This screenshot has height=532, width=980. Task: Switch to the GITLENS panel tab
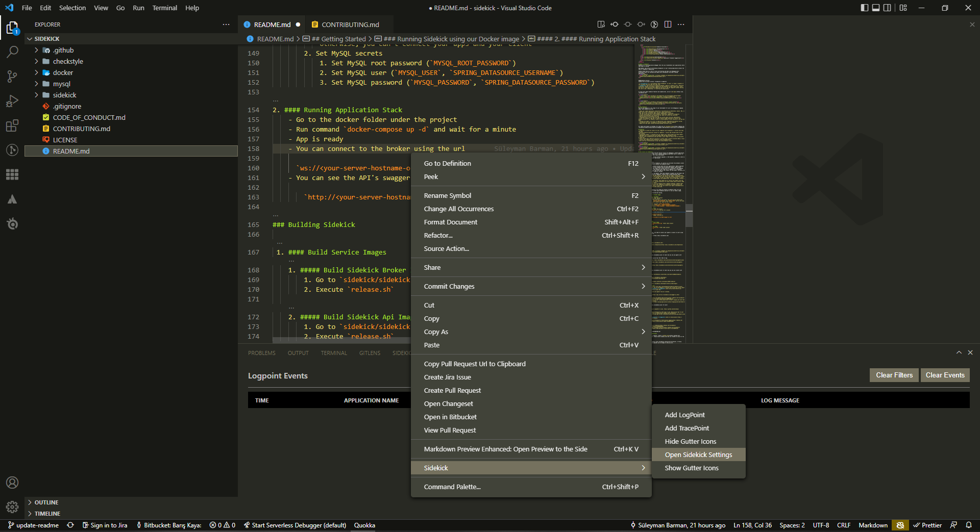370,353
